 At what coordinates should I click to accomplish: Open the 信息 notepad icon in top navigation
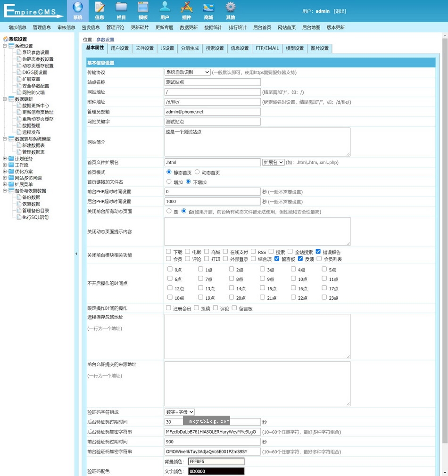point(100,7)
